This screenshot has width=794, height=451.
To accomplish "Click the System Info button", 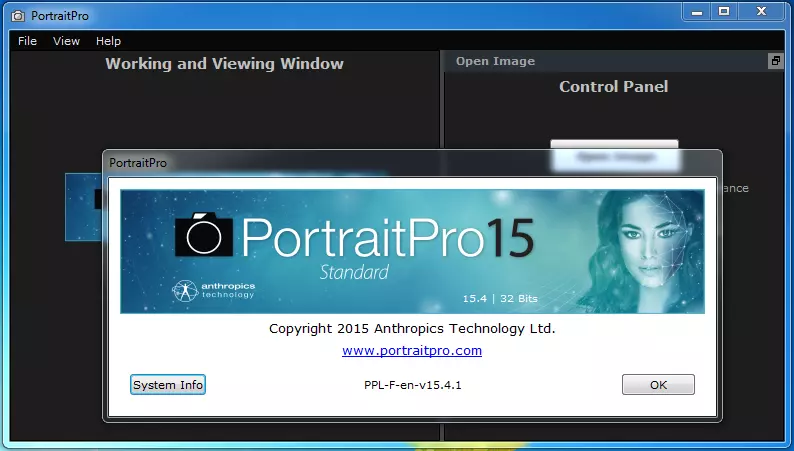I will 168,385.
